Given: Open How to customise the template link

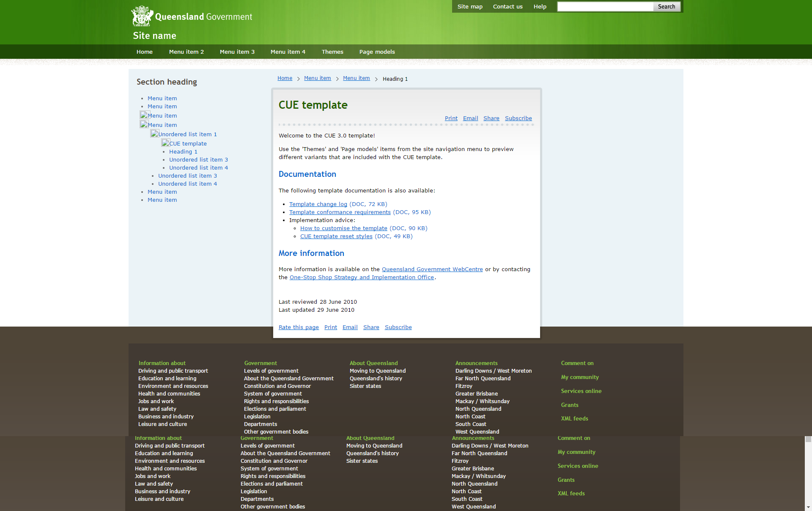Looking at the screenshot, I should tap(343, 228).
